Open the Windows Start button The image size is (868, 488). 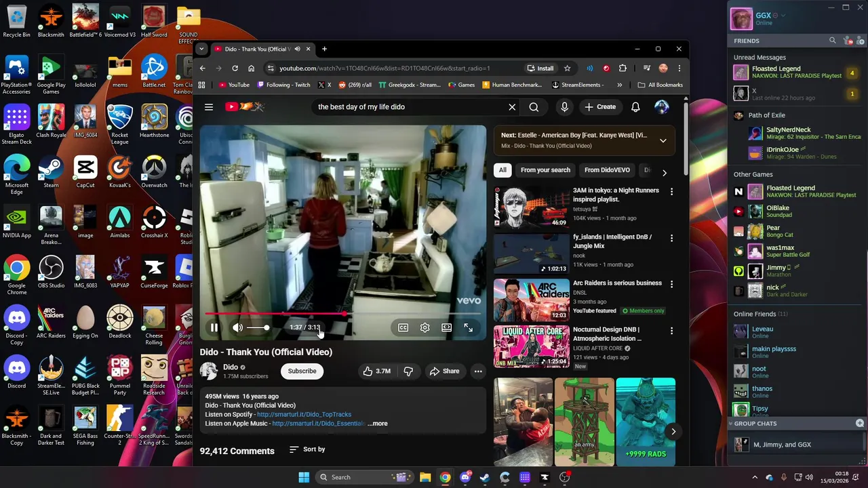[304, 477]
